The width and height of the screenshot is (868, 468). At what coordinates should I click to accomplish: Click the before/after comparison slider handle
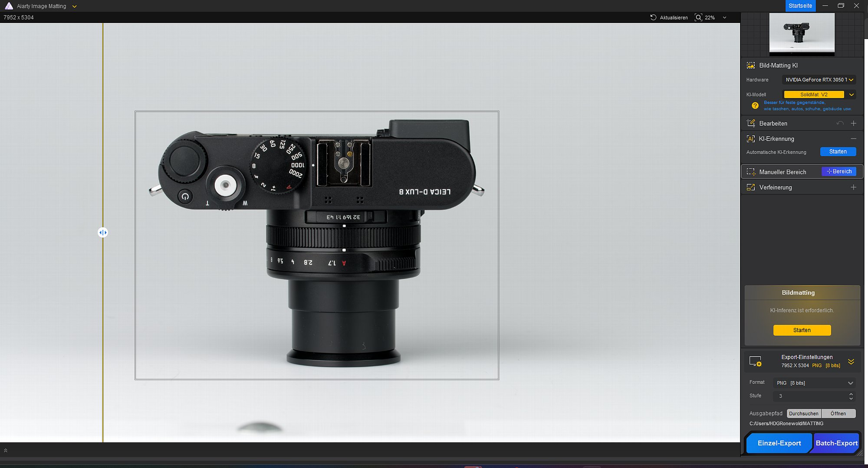click(x=103, y=232)
